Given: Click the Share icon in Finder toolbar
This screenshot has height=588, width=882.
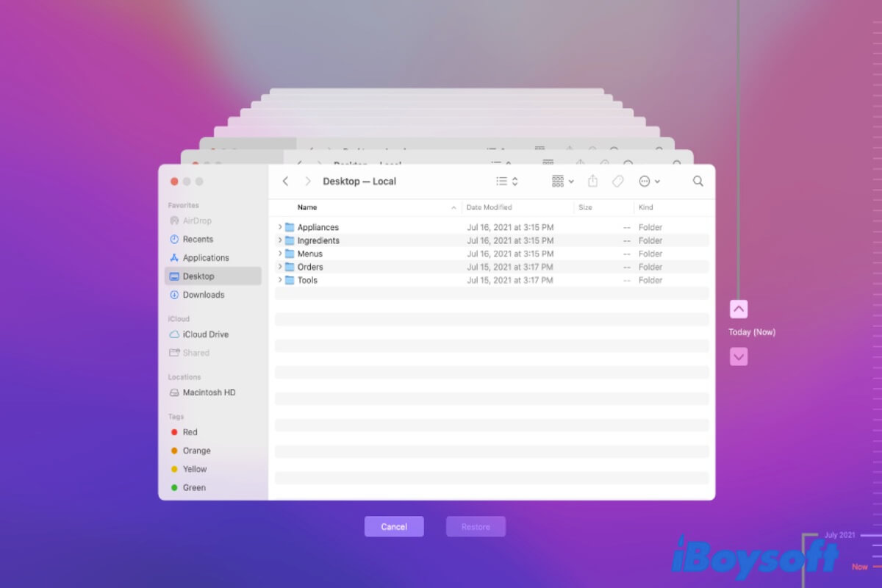Looking at the screenshot, I should [x=592, y=182].
